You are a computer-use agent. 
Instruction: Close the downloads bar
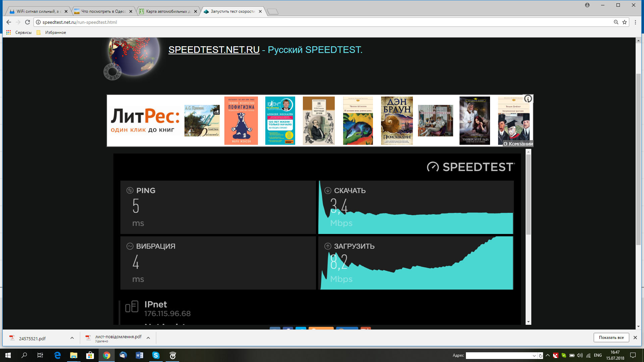pyautogui.click(x=635, y=338)
